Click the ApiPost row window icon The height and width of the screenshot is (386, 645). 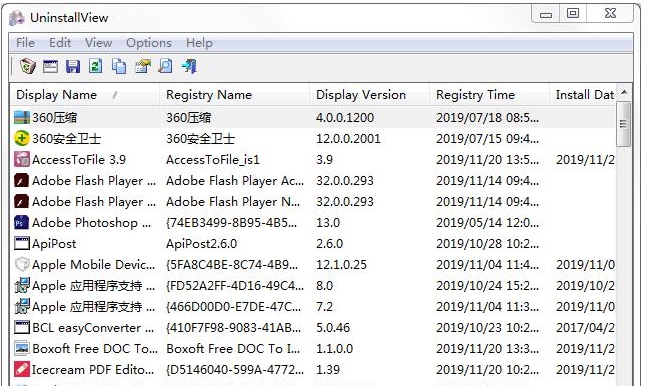[22, 243]
